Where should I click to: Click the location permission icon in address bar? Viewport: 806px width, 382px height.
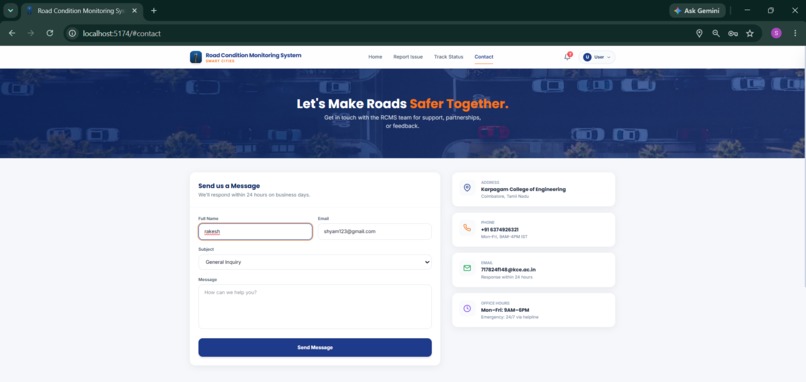pyautogui.click(x=699, y=33)
